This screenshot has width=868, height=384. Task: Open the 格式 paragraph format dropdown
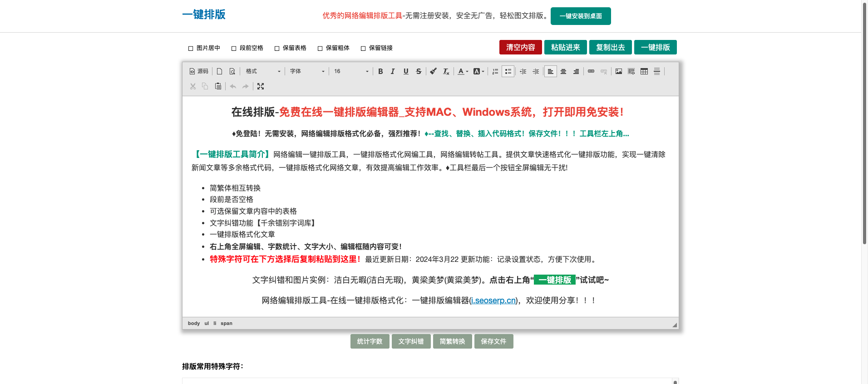pos(263,71)
